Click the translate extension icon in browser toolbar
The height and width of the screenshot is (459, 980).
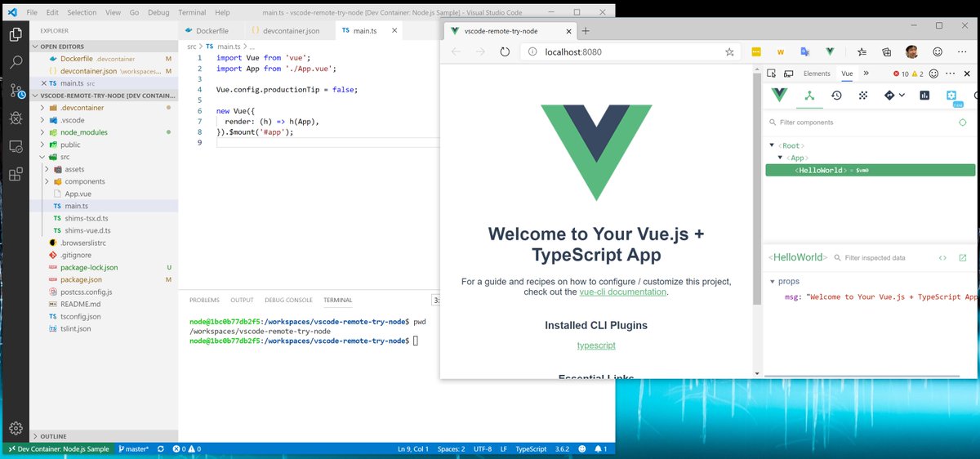tap(805, 51)
